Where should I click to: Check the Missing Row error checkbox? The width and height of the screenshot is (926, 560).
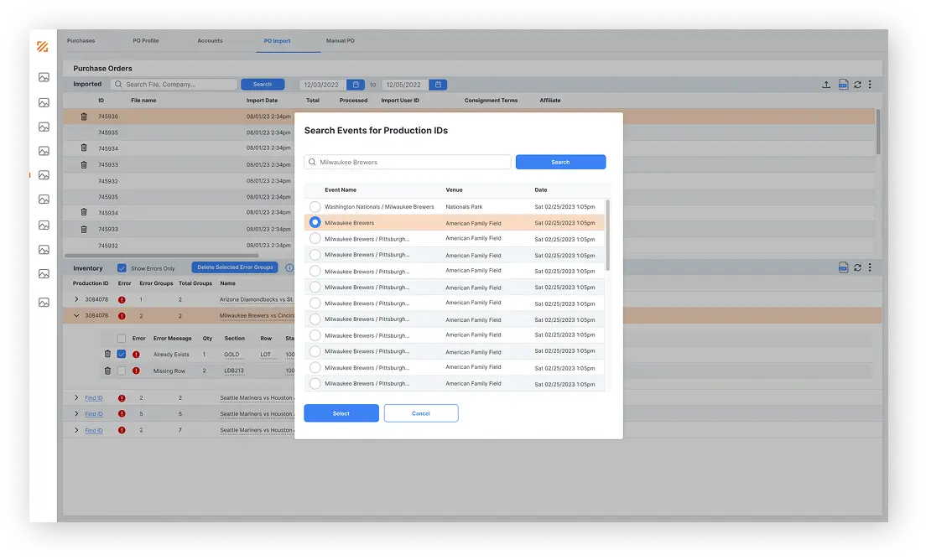122,371
